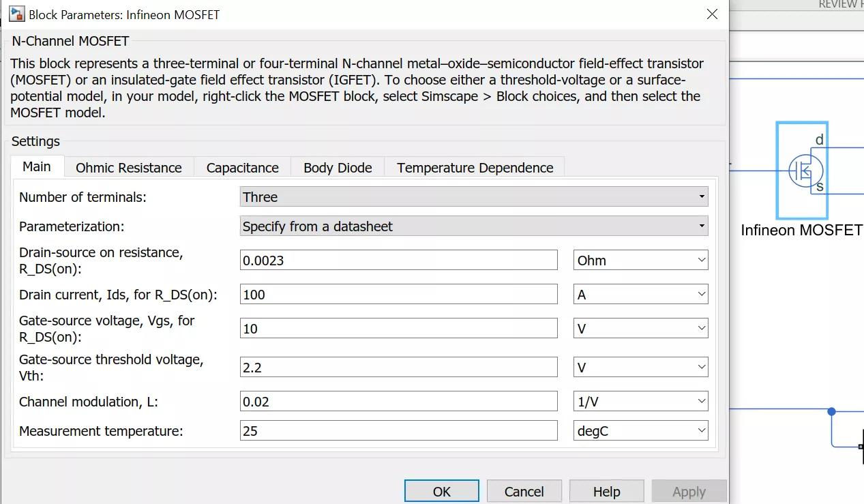This screenshot has width=864, height=504.
Task: Click the 'Gate-source threshold voltage, Vth:' label
Action: point(111,367)
